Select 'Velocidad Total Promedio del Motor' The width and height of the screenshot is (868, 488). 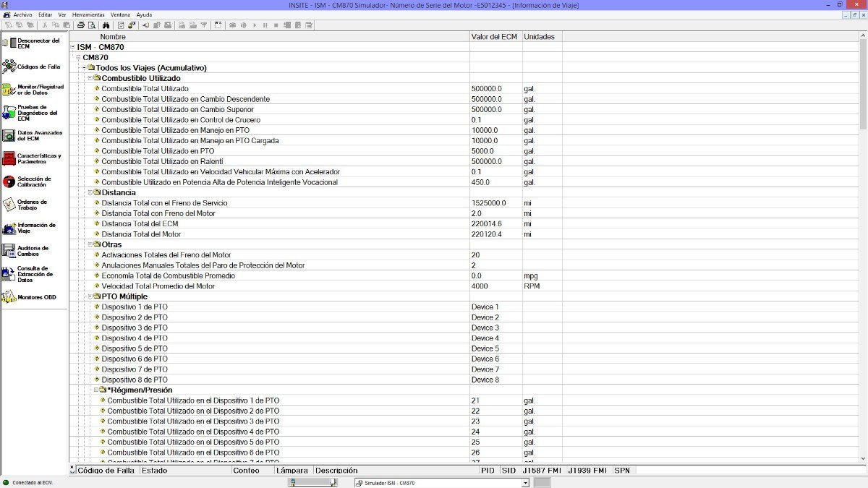(158, 286)
